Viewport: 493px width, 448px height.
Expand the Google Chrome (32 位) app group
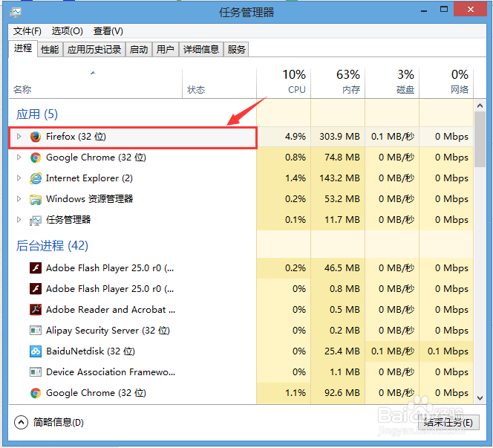point(19,158)
